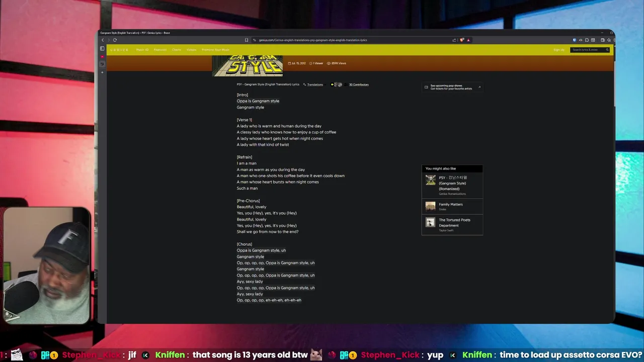Open Promote Your Music menu item

pyautogui.click(x=215, y=50)
